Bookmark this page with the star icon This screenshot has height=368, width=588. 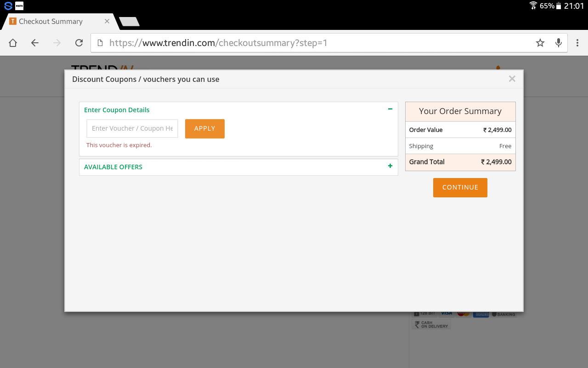tap(540, 43)
